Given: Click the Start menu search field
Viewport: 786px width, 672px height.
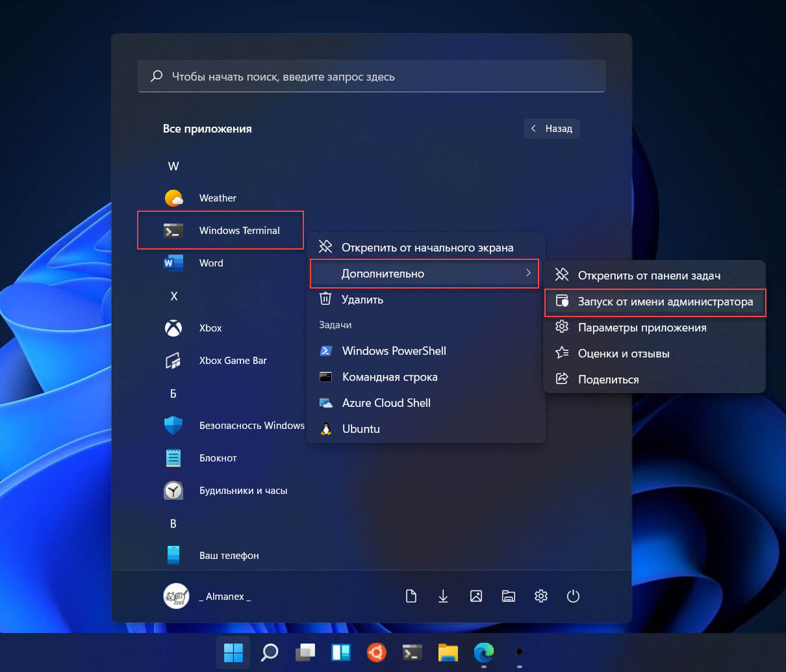Looking at the screenshot, I should coord(372,77).
